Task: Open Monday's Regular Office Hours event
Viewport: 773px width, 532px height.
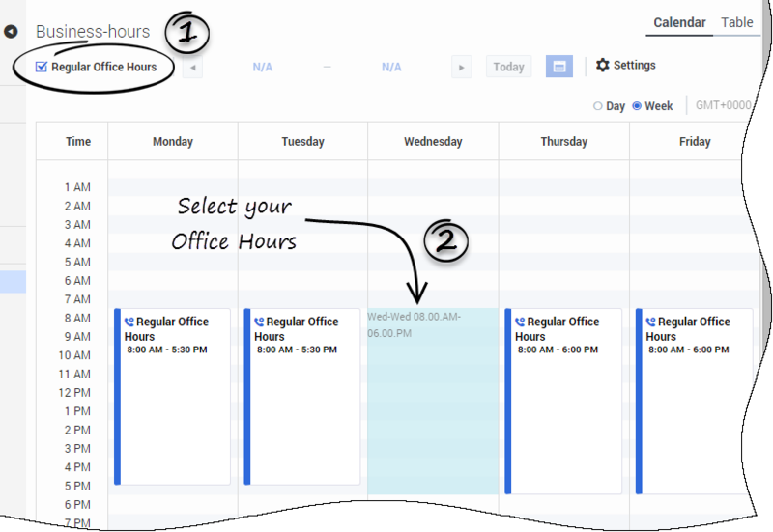Action: coord(172,397)
